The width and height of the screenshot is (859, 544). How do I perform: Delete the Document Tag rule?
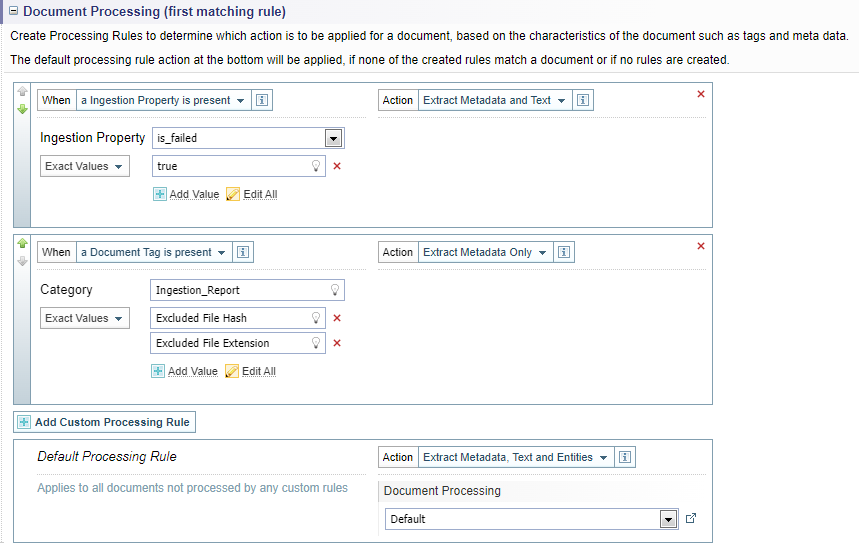(x=700, y=246)
